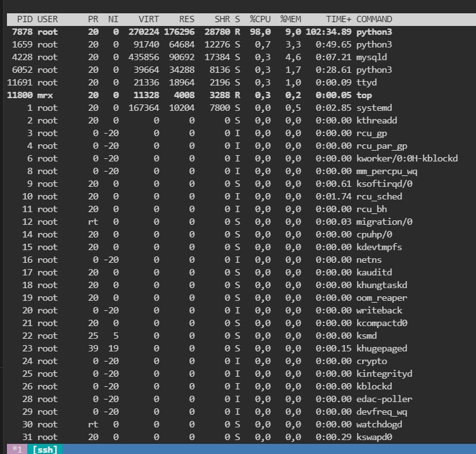This screenshot has width=476, height=454.
Task: Click the 0:01.74 time value
Action: tap(334, 196)
